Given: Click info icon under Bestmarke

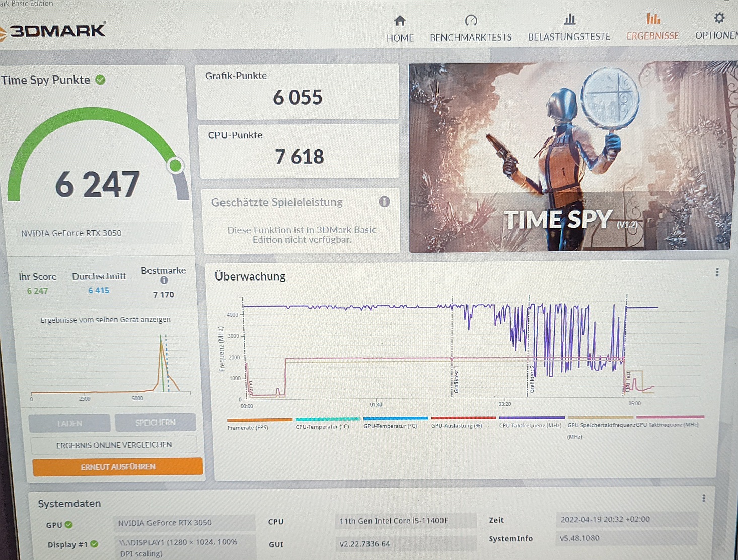Looking at the screenshot, I should [164, 281].
